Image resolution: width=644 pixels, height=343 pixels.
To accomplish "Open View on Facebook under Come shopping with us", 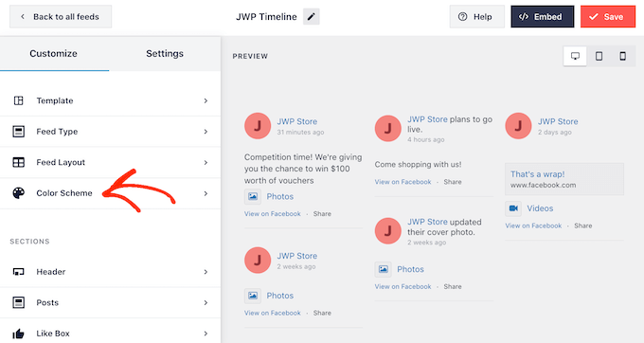I will tap(402, 182).
